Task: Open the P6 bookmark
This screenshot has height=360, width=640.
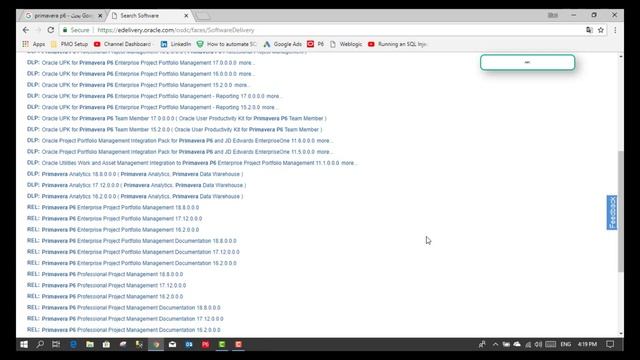Action: click(x=316, y=44)
